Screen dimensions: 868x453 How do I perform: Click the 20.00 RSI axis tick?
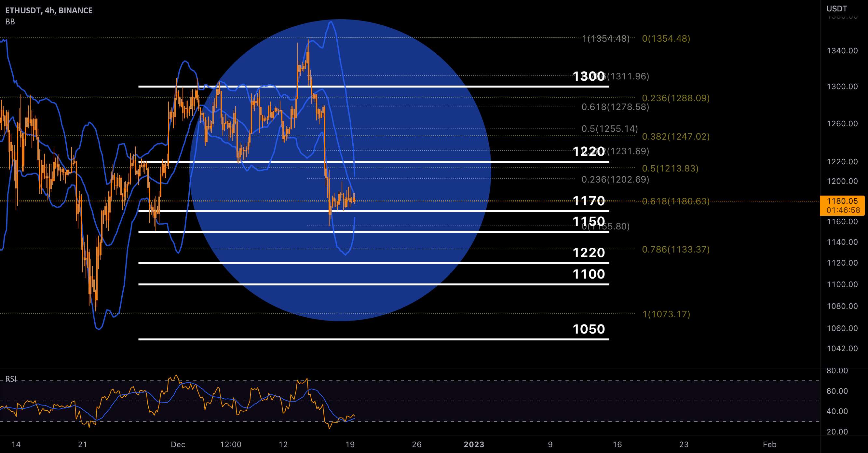tap(837, 432)
